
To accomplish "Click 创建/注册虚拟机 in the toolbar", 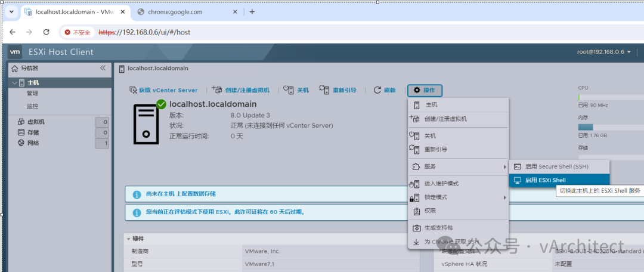I will 240,90.
